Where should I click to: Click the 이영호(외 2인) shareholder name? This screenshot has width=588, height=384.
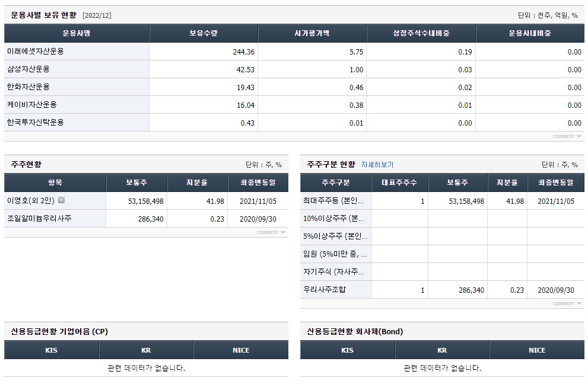tap(31, 200)
